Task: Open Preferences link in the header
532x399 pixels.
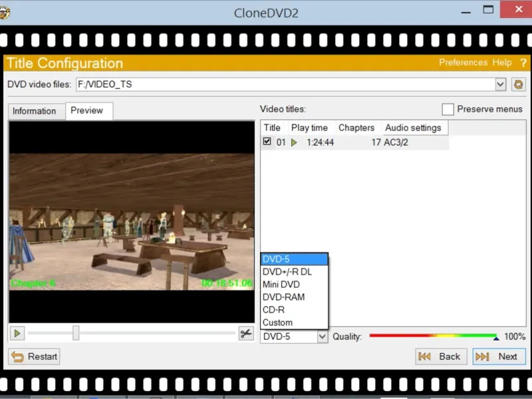Action: [x=463, y=63]
